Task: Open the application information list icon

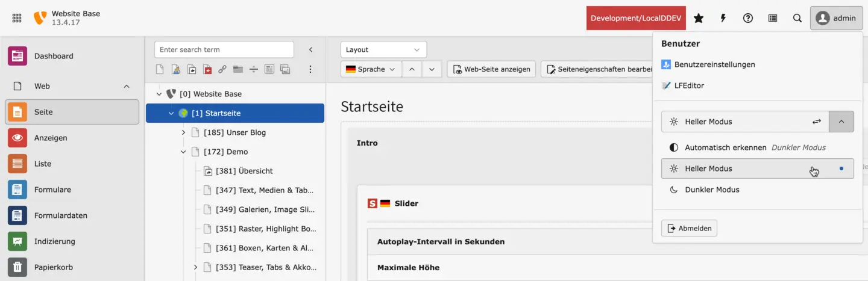Action: [x=773, y=18]
